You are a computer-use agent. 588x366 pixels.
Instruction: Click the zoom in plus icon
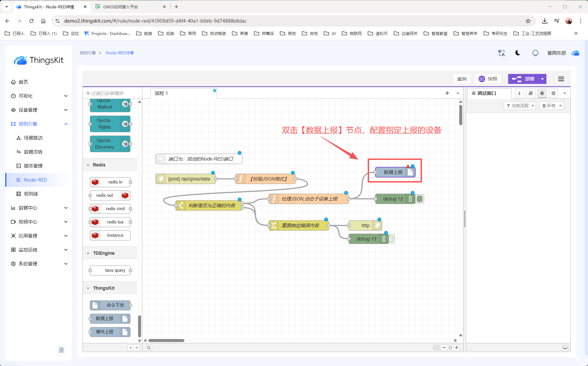457,348
